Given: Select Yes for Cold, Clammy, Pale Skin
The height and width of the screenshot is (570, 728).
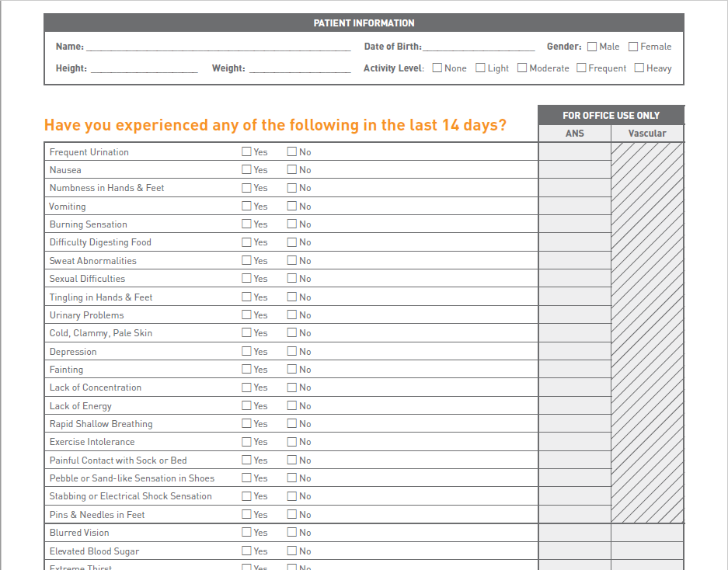Looking at the screenshot, I should point(246,333).
